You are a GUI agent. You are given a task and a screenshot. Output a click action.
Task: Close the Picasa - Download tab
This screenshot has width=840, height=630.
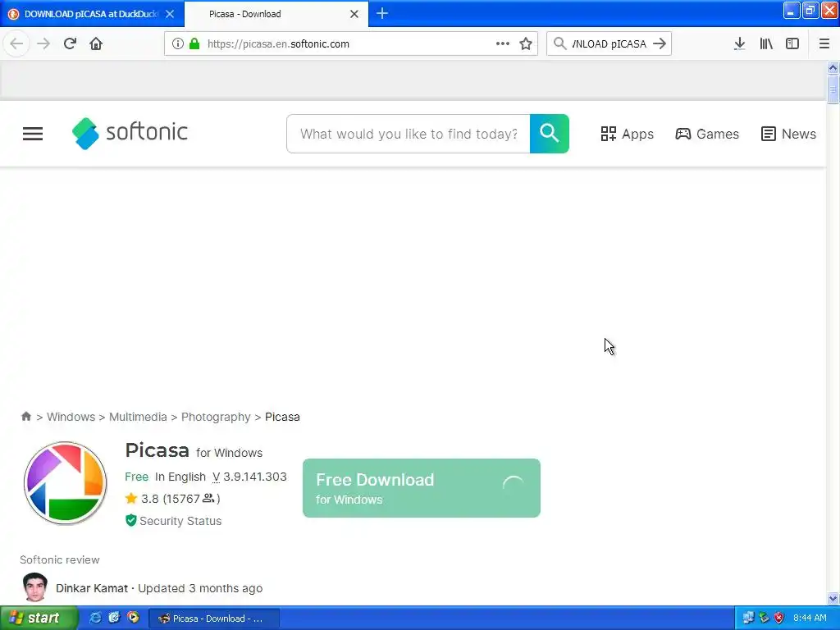pos(354,14)
